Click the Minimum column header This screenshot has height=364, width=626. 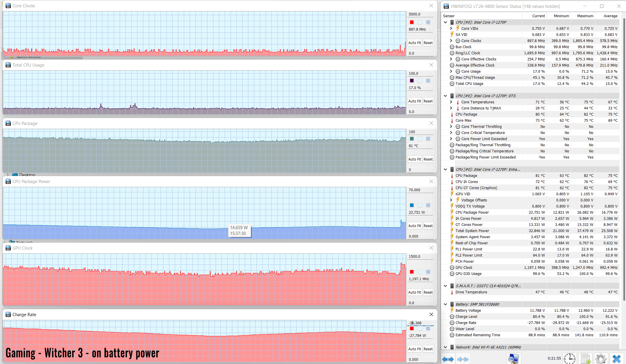[x=558, y=16]
